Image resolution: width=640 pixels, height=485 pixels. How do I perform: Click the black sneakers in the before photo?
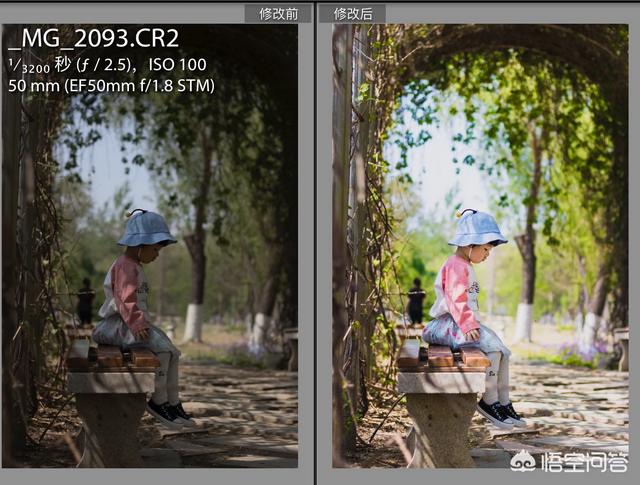(x=171, y=412)
